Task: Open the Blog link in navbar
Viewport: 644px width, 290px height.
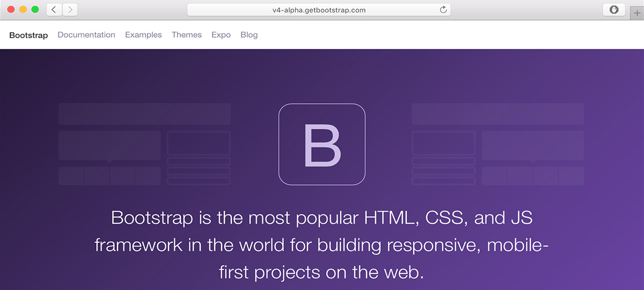Action: coord(249,35)
